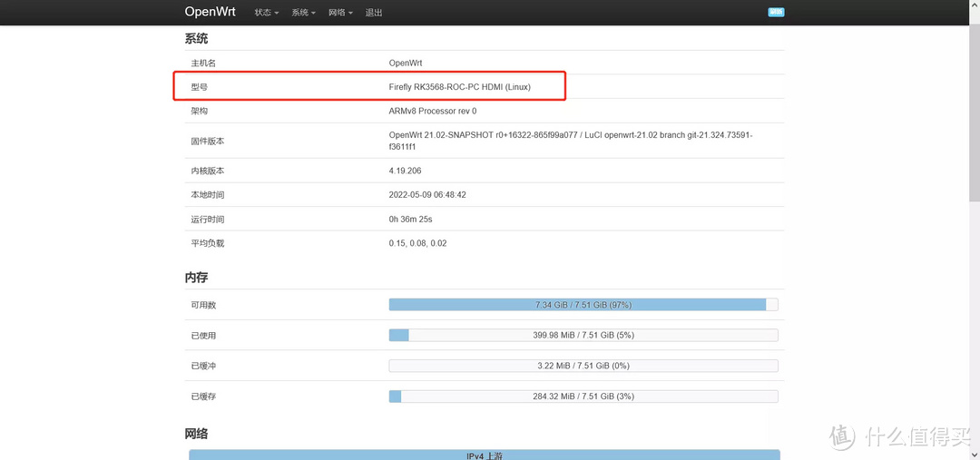Click the 系统 section heading
Viewport: 980px width, 460px height.
[x=196, y=39]
